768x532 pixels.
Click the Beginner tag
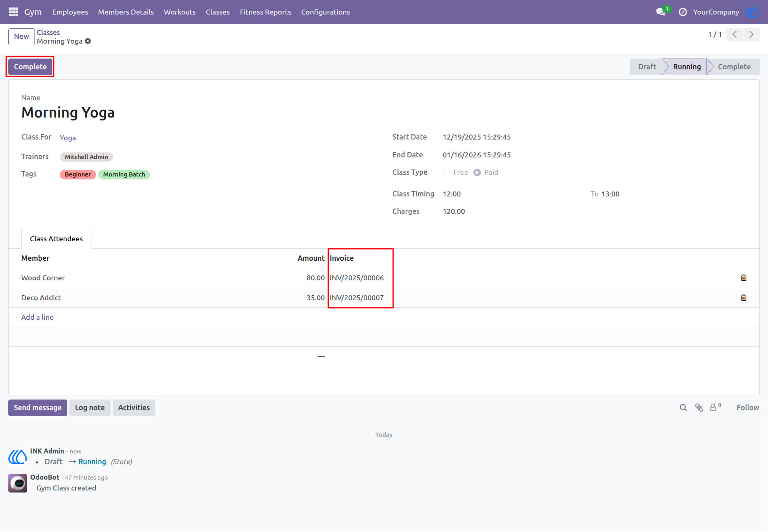point(78,174)
